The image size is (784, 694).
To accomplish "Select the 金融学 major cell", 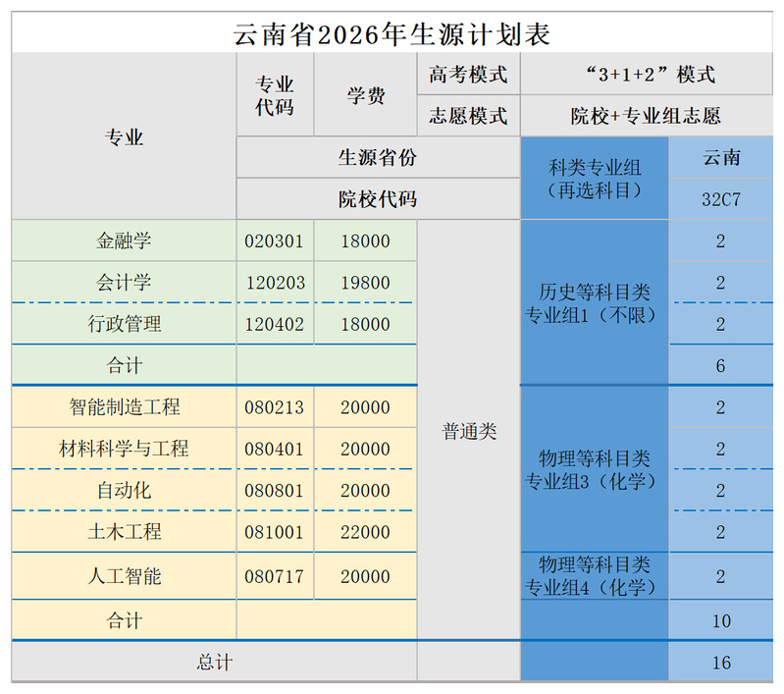I will pos(124,240).
